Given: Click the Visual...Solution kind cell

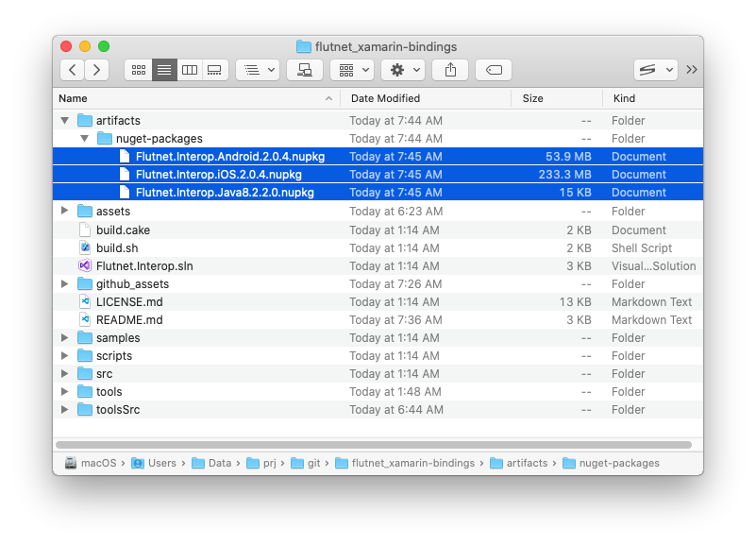Looking at the screenshot, I should point(653,265).
